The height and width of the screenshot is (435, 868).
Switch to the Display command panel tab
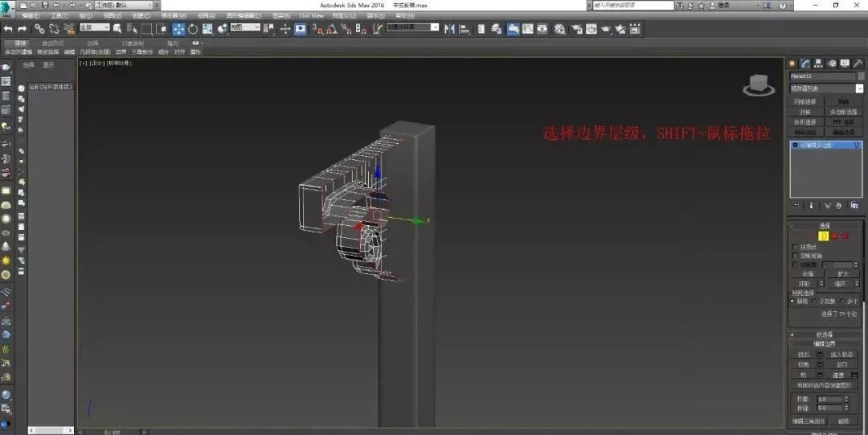pyautogui.click(x=845, y=64)
